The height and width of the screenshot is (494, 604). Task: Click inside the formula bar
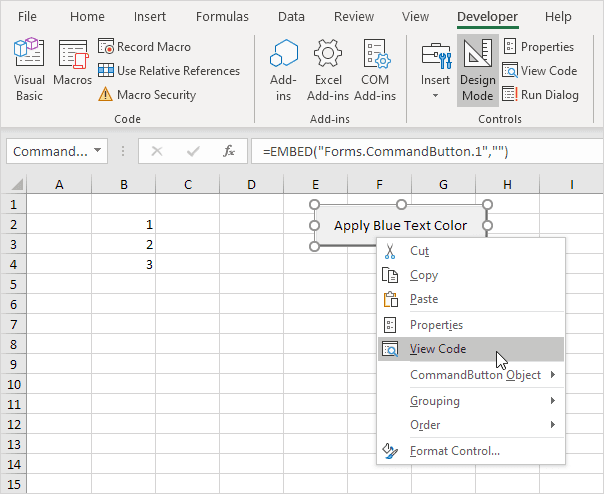tap(420, 151)
